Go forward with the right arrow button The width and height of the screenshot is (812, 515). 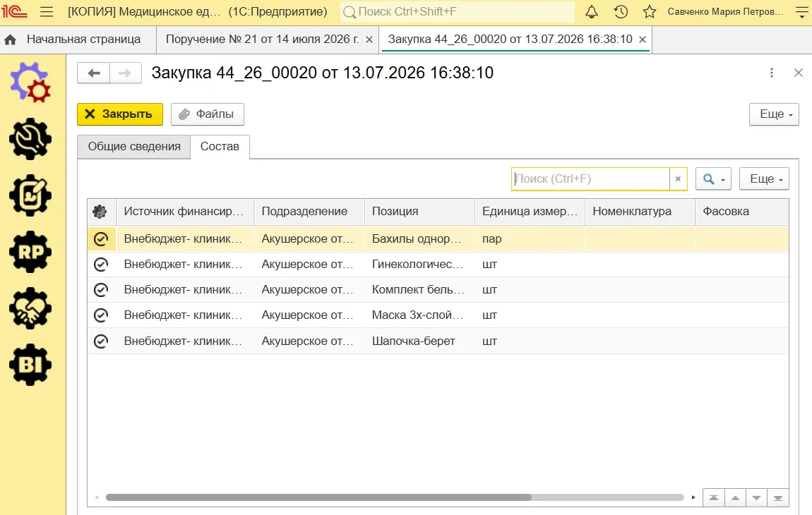(125, 73)
